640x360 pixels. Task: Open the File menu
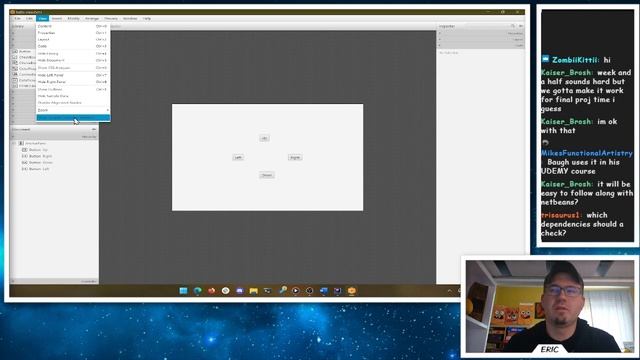17,18
